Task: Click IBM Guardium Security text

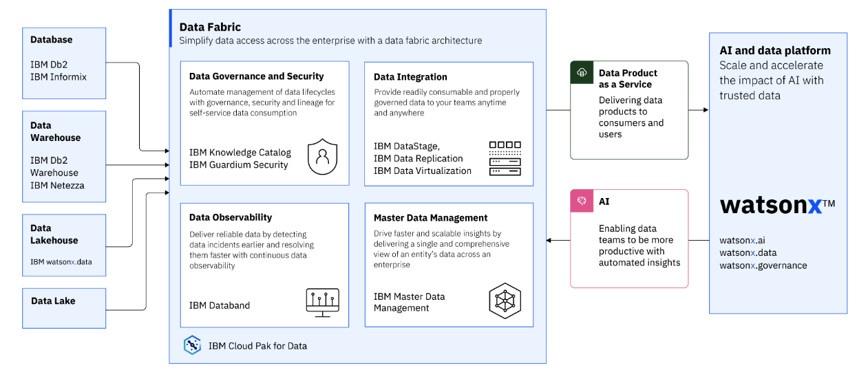Action: 239,165
